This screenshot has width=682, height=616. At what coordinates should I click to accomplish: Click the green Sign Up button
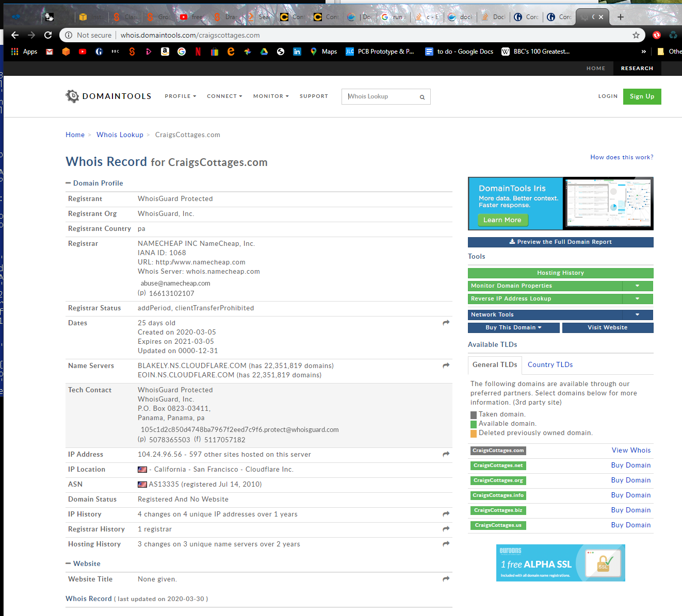point(642,96)
